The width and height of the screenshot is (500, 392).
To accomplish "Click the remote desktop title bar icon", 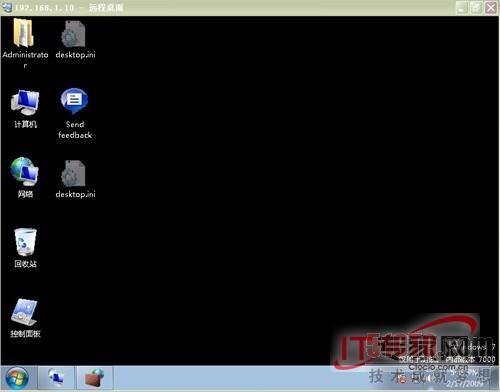I will 7,7.
